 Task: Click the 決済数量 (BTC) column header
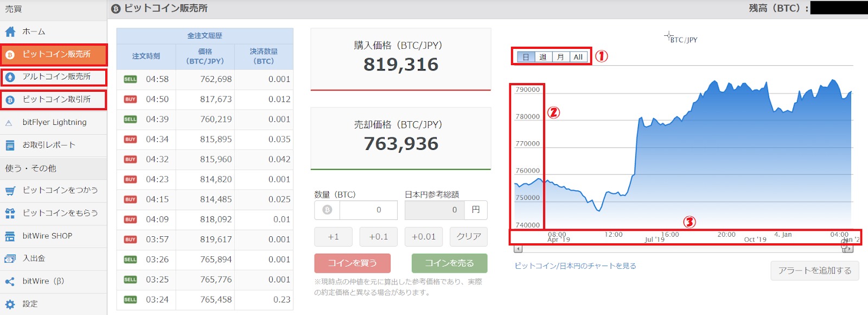pos(264,56)
